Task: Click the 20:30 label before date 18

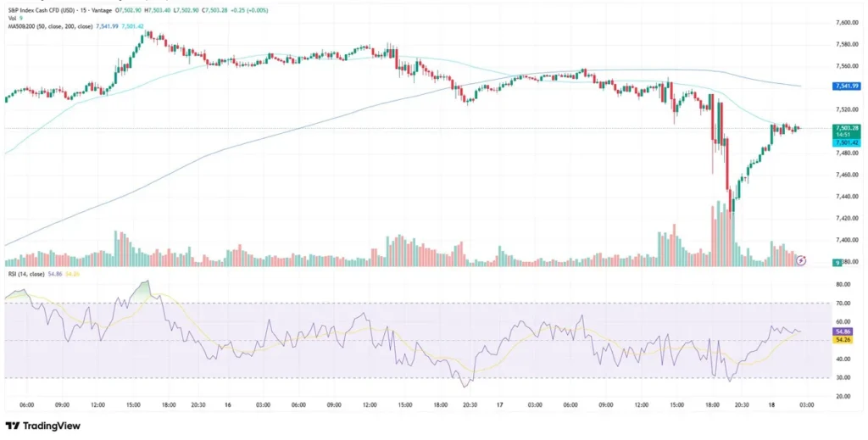Action: pyautogui.click(x=741, y=405)
